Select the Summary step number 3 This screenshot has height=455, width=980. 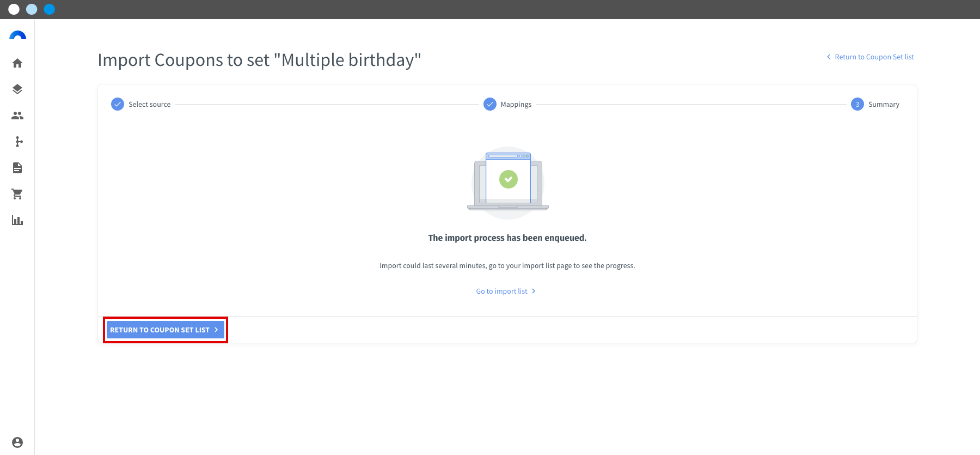click(857, 104)
